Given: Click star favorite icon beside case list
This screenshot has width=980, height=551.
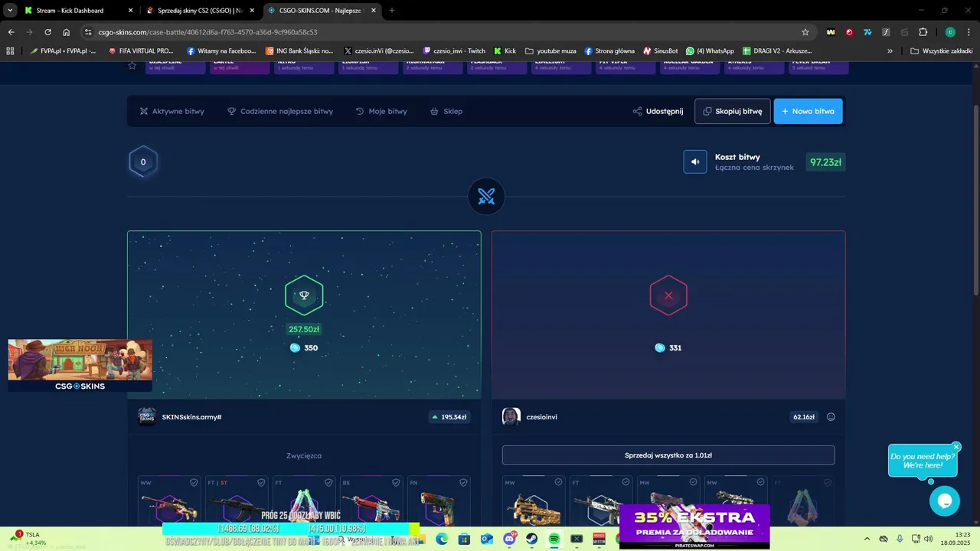Looking at the screenshot, I should 132,66.
